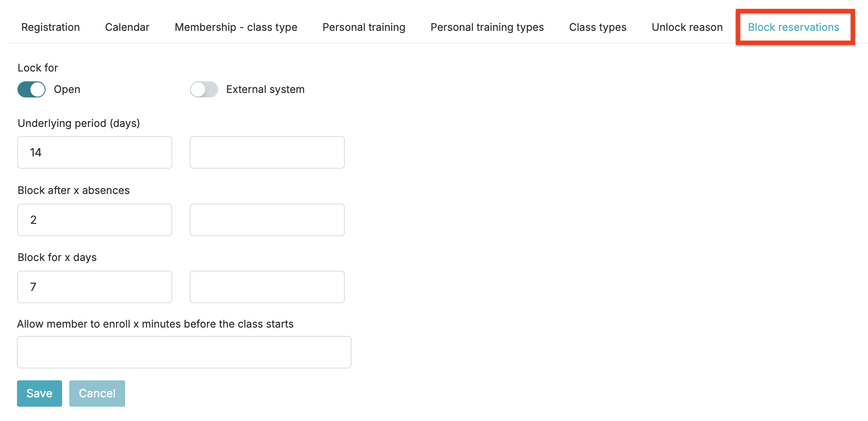Screen dimensions: 868x421
Task: Click the External system toggle label
Action: point(265,89)
